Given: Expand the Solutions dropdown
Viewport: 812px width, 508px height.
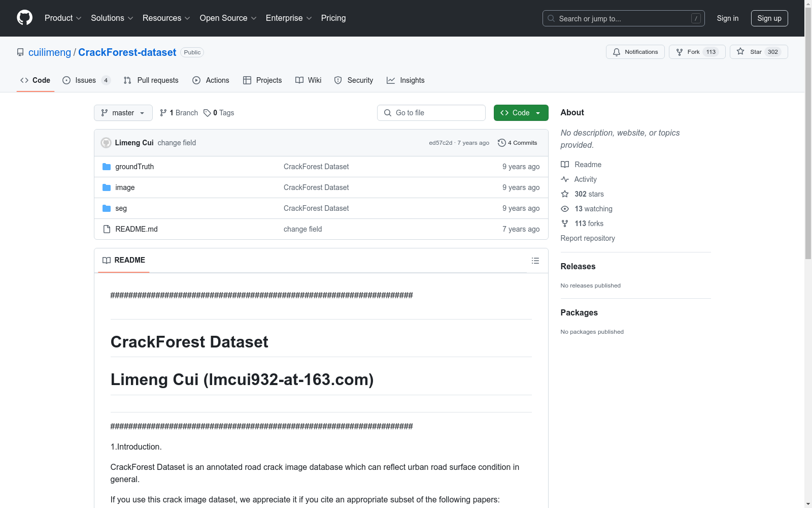Looking at the screenshot, I should click(112, 18).
